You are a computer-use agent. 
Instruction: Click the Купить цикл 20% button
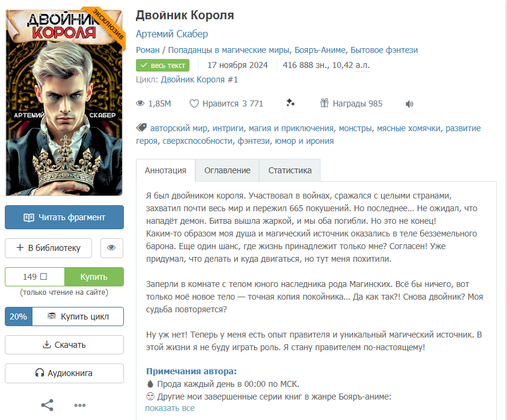tap(64, 317)
